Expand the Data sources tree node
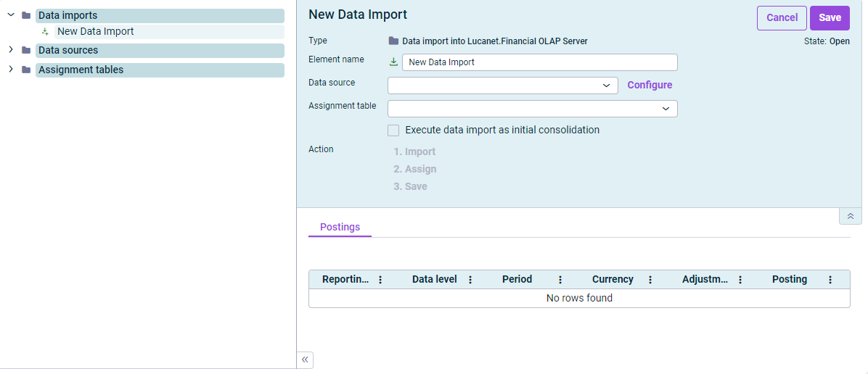Image resolution: width=868 pixels, height=374 pixels. pyautogui.click(x=10, y=50)
